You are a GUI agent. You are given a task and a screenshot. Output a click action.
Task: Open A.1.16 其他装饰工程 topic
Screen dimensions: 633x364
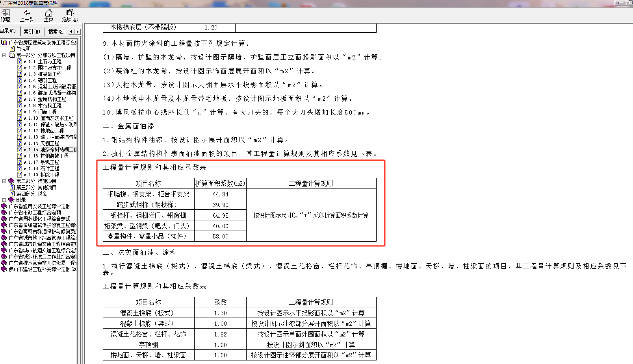[46, 156]
